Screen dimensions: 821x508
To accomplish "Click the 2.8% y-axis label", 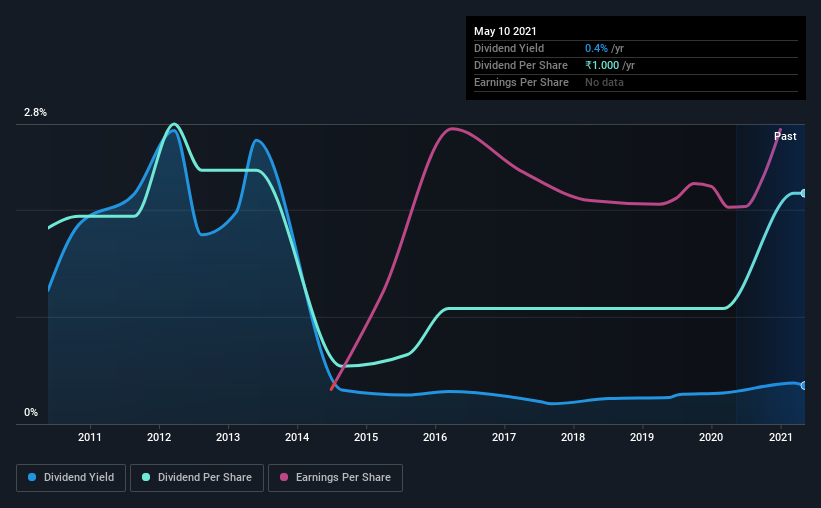I will point(36,112).
